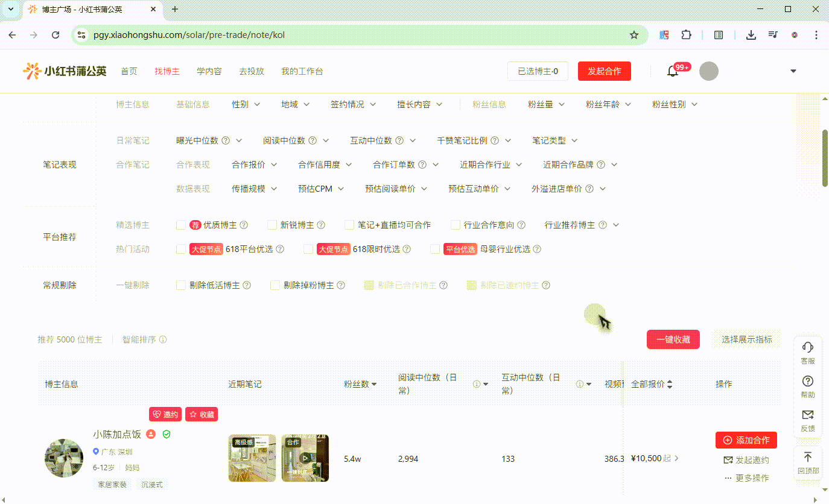Open the 合作报价 dropdown

click(x=254, y=165)
